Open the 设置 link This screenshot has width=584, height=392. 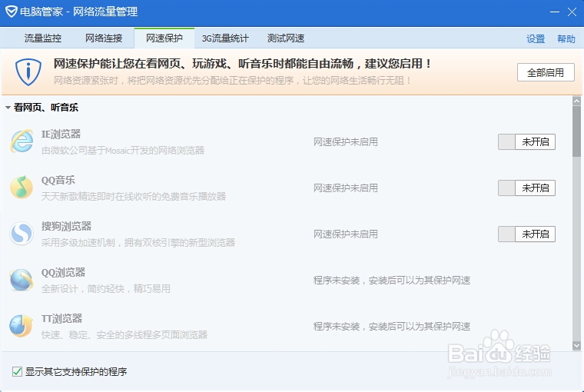536,38
